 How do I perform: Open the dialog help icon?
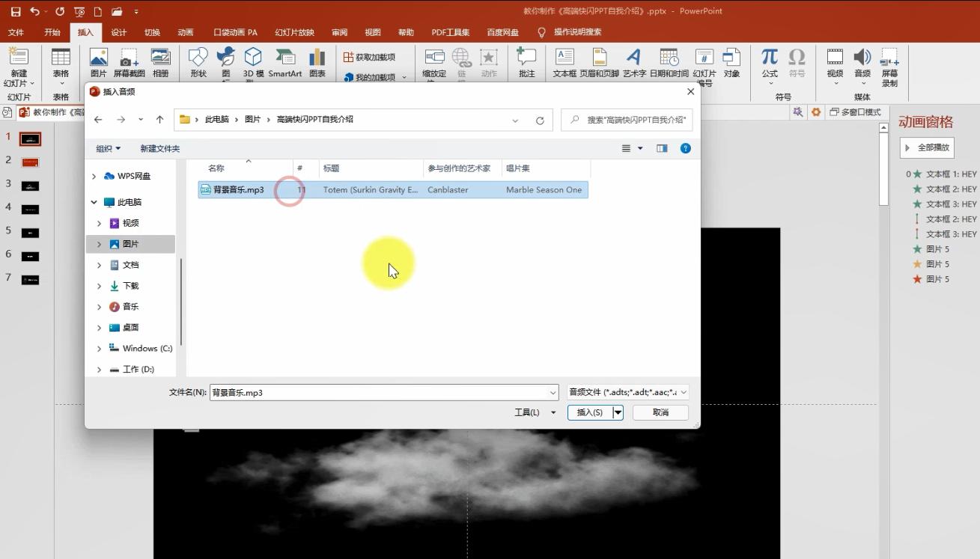click(685, 148)
